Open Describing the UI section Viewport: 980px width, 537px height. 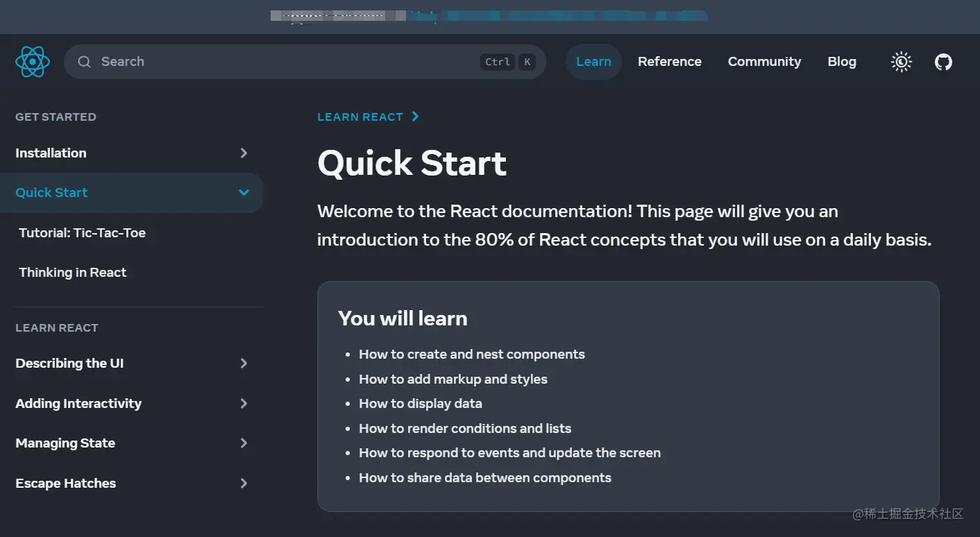click(x=131, y=363)
